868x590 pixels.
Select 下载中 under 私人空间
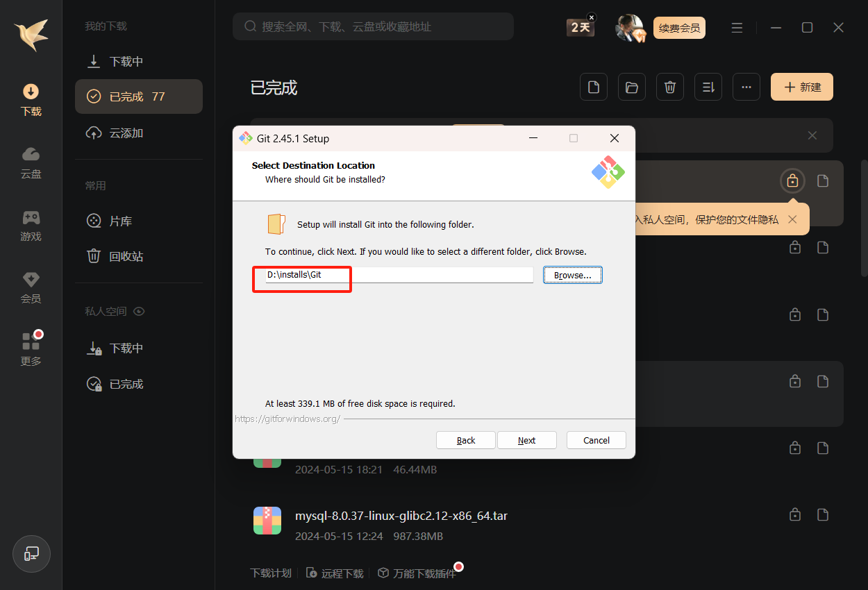(x=139, y=348)
